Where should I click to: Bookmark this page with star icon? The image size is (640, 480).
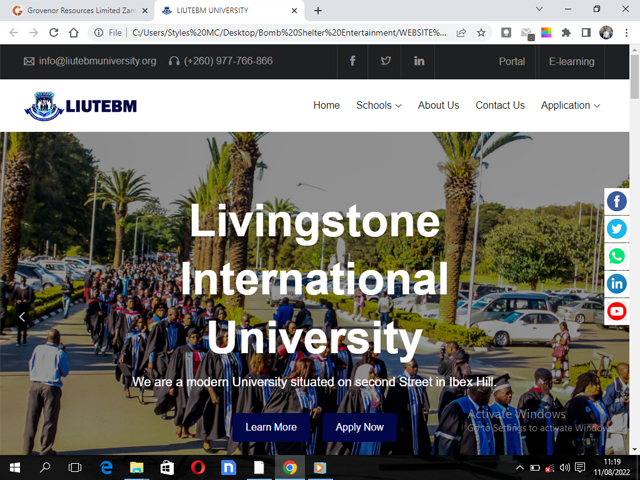(481, 33)
